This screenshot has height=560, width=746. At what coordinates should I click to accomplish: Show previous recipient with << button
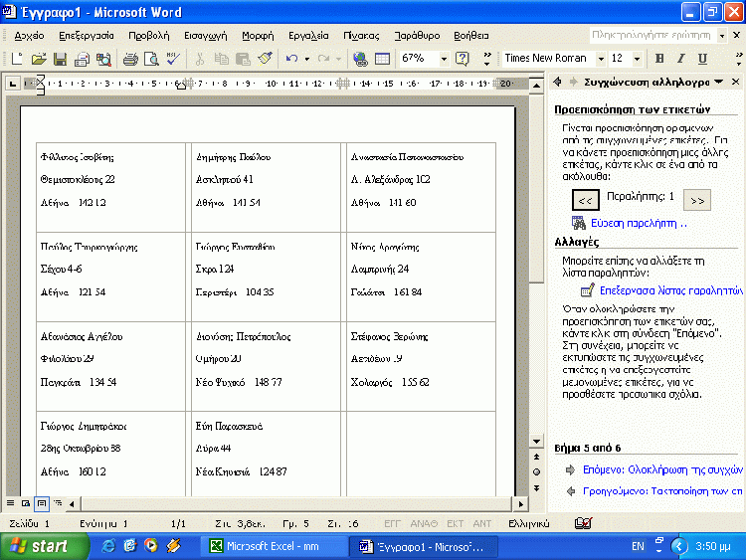coord(585,200)
